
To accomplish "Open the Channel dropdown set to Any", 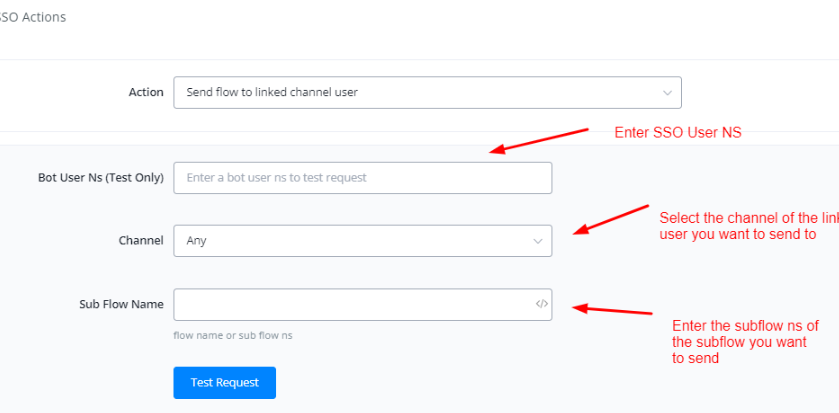I will click(360, 240).
